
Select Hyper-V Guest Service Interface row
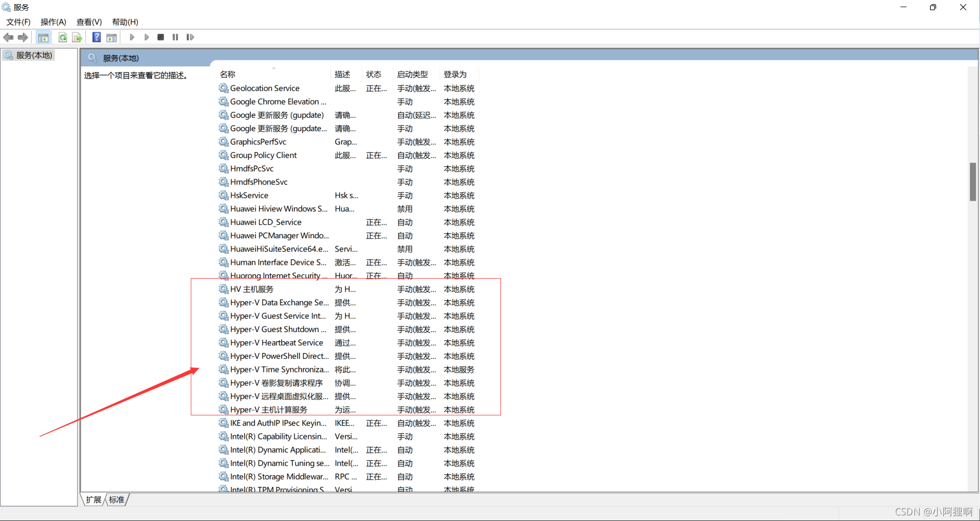point(347,316)
